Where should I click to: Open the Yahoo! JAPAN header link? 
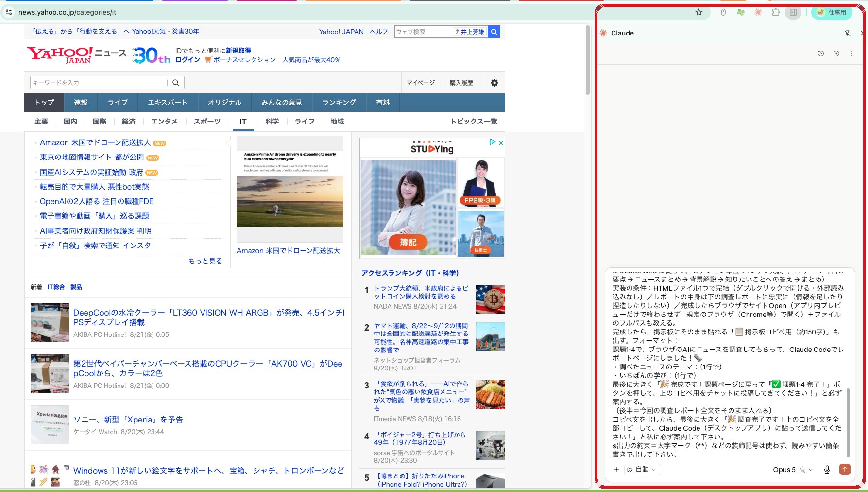[x=341, y=32]
